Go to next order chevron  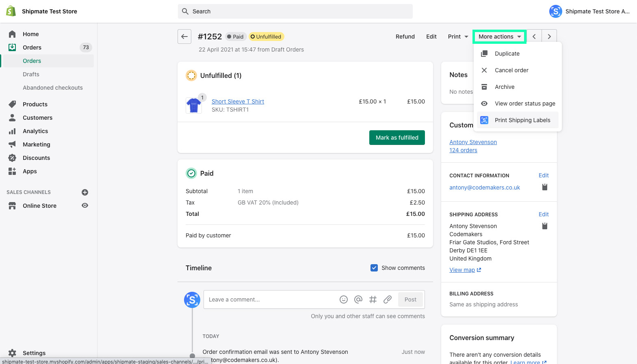tap(549, 37)
